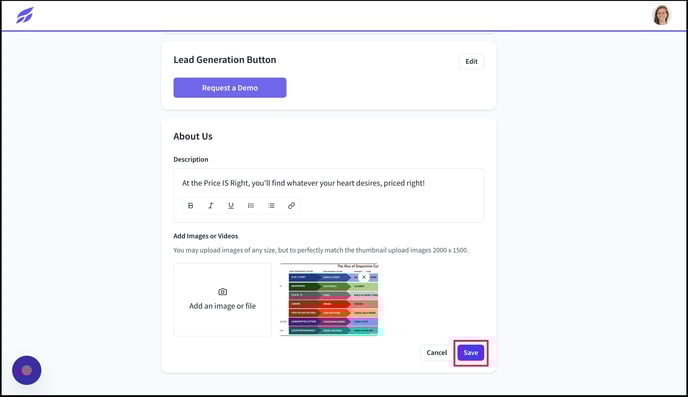This screenshot has width=688, height=397.
Task: Click the Add an image or file box
Action: point(222,300)
